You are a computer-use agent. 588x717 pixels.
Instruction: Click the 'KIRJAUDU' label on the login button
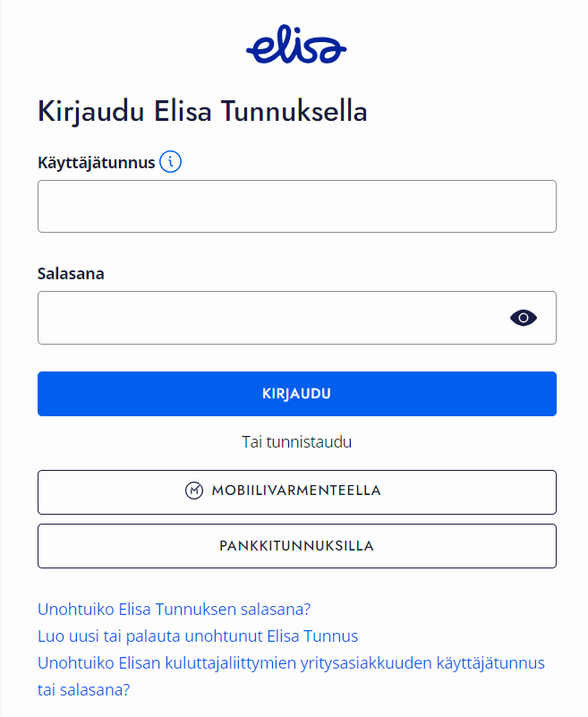pos(296,394)
